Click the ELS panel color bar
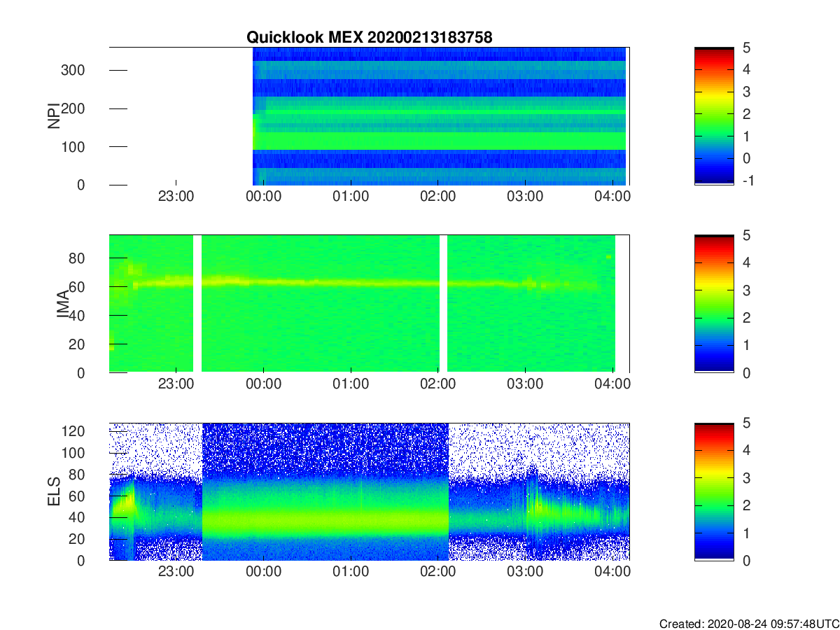840x630 pixels. click(714, 491)
